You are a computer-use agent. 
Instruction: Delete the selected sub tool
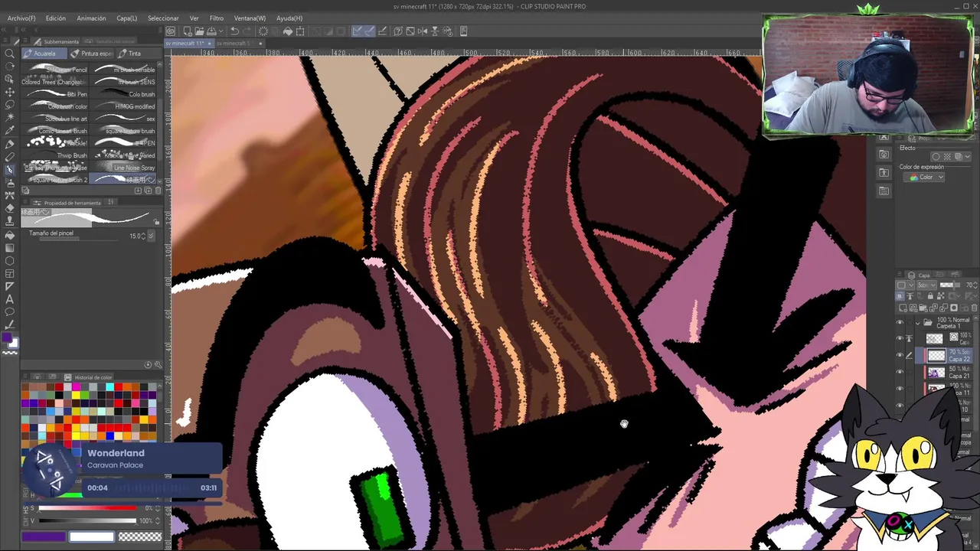pos(158,191)
